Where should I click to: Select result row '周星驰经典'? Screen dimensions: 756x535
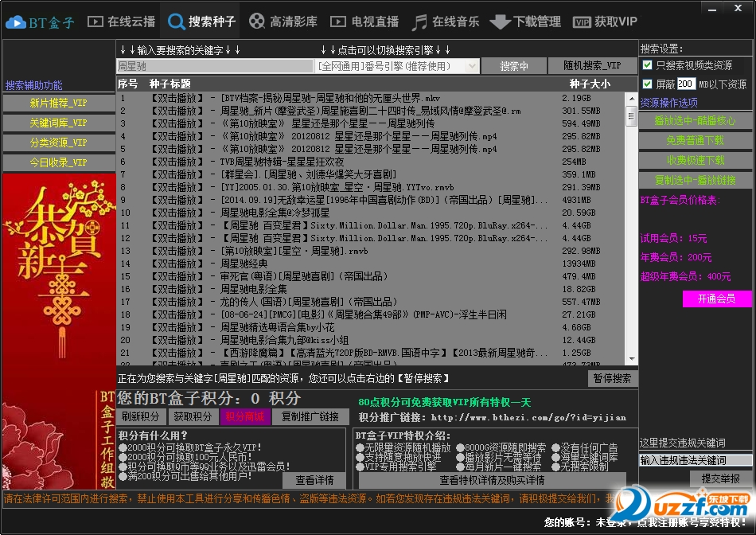[372, 264]
